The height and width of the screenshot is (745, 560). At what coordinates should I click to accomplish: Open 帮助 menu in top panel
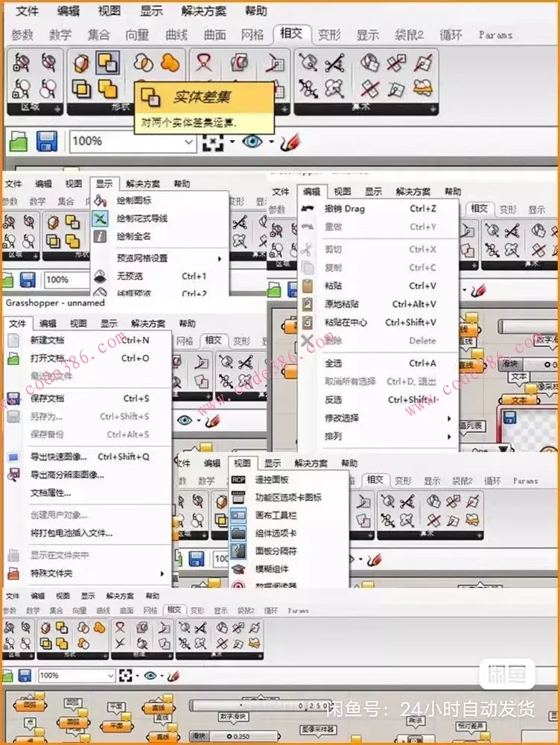[x=255, y=11]
